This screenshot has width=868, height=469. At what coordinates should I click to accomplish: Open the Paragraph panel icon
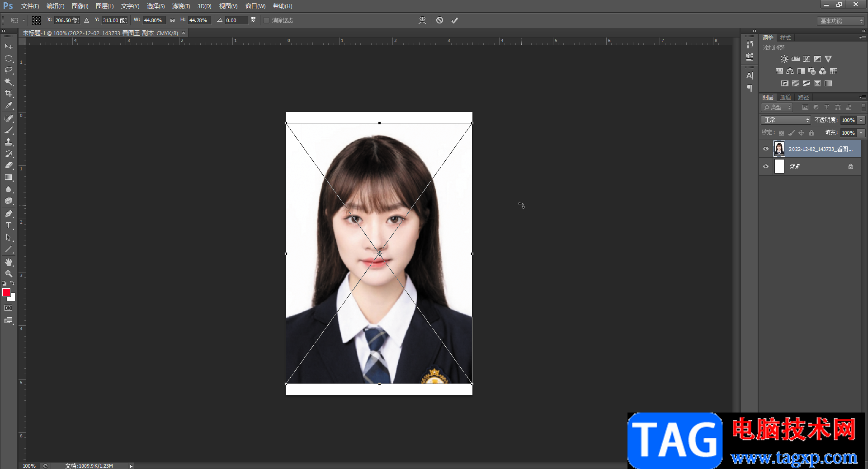[750, 88]
